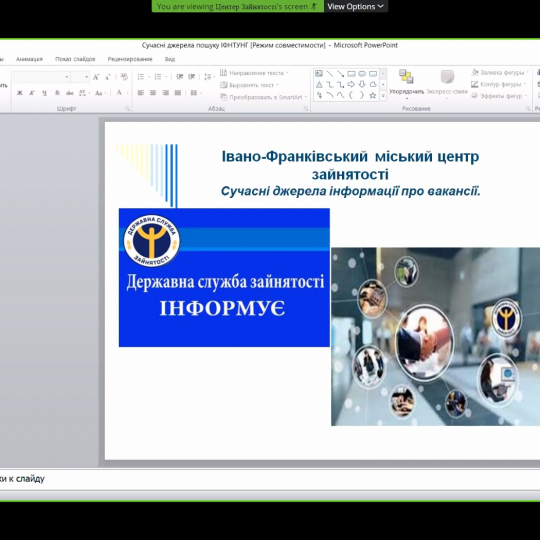
Task: Select the Triangle shape
Action: 319,85
